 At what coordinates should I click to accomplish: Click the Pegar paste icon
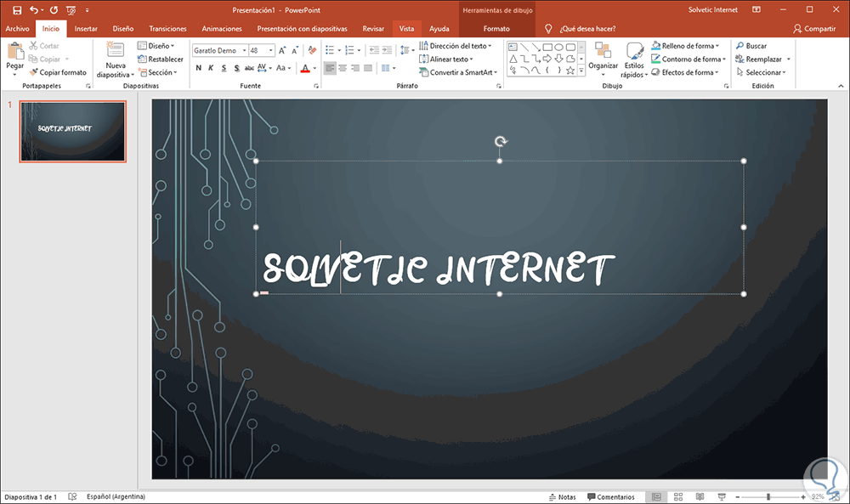(x=15, y=51)
